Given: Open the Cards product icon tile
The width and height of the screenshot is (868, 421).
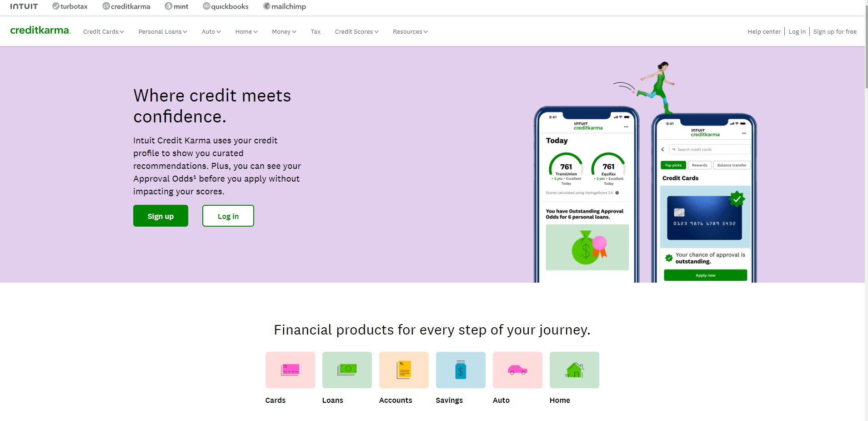Looking at the screenshot, I should coord(290,370).
